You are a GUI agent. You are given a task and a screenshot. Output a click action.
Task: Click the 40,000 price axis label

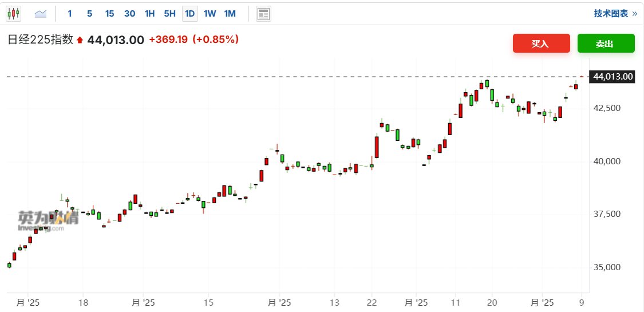coord(608,161)
